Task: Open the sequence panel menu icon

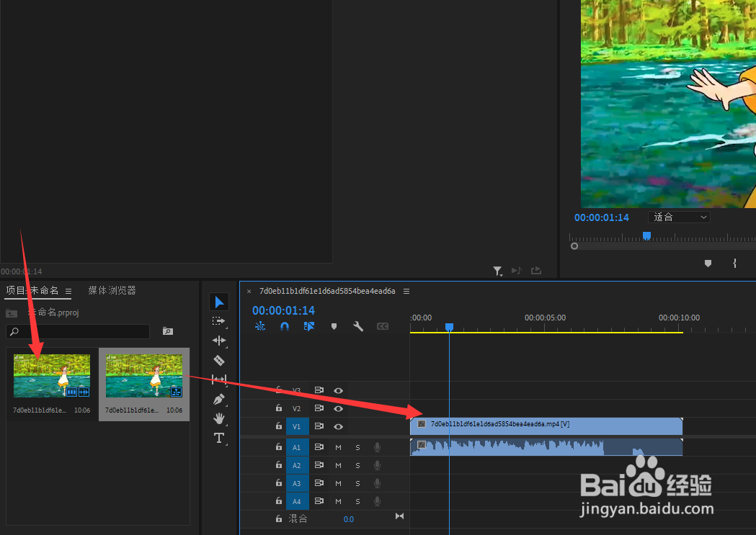Action: [x=406, y=291]
